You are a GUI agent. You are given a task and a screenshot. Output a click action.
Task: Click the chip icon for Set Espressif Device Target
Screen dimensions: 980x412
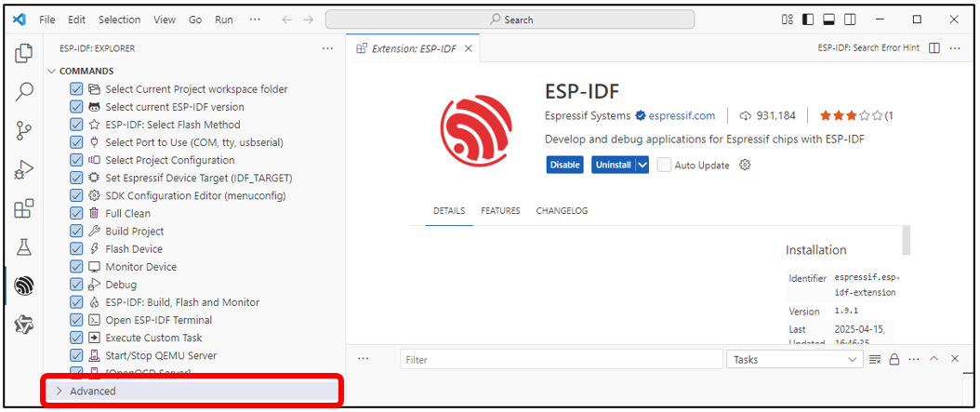point(95,178)
